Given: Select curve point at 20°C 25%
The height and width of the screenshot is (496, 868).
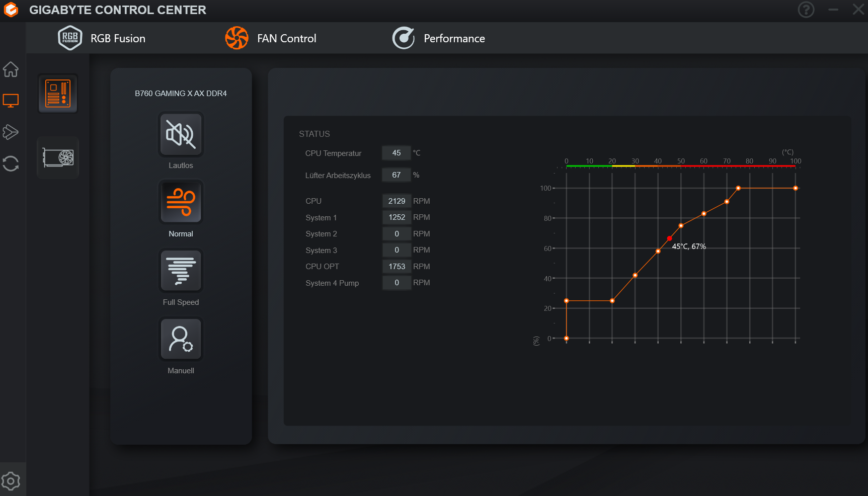Looking at the screenshot, I should (x=612, y=301).
